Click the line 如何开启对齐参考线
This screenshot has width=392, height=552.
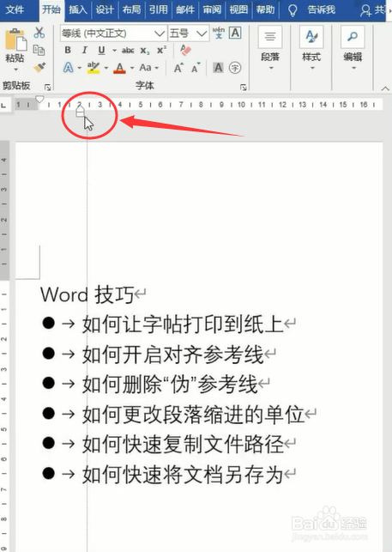[172, 355]
